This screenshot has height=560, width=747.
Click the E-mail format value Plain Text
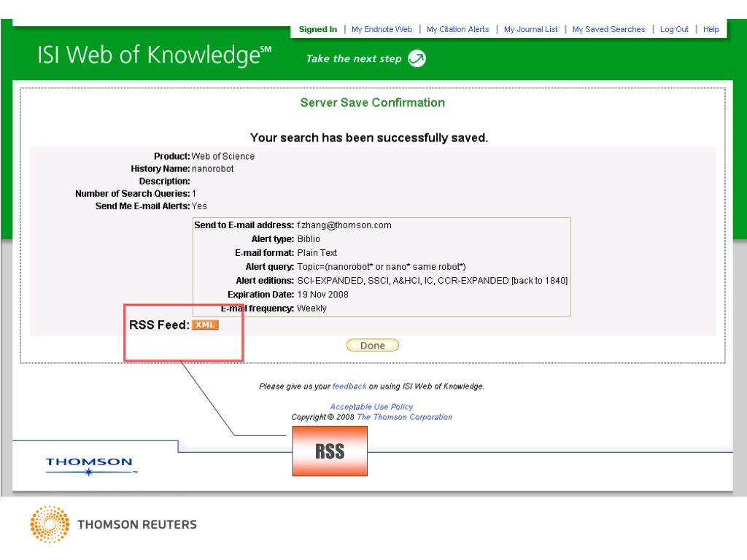317,253
